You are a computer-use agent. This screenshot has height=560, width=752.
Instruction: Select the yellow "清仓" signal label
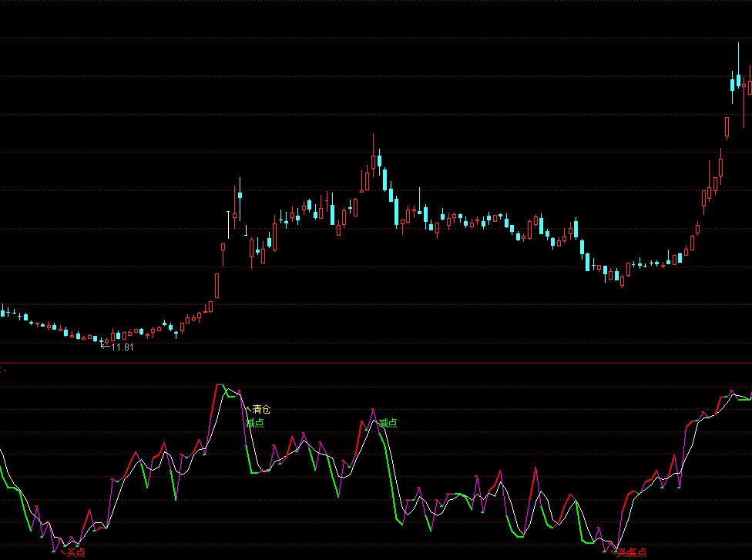click(x=261, y=410)
